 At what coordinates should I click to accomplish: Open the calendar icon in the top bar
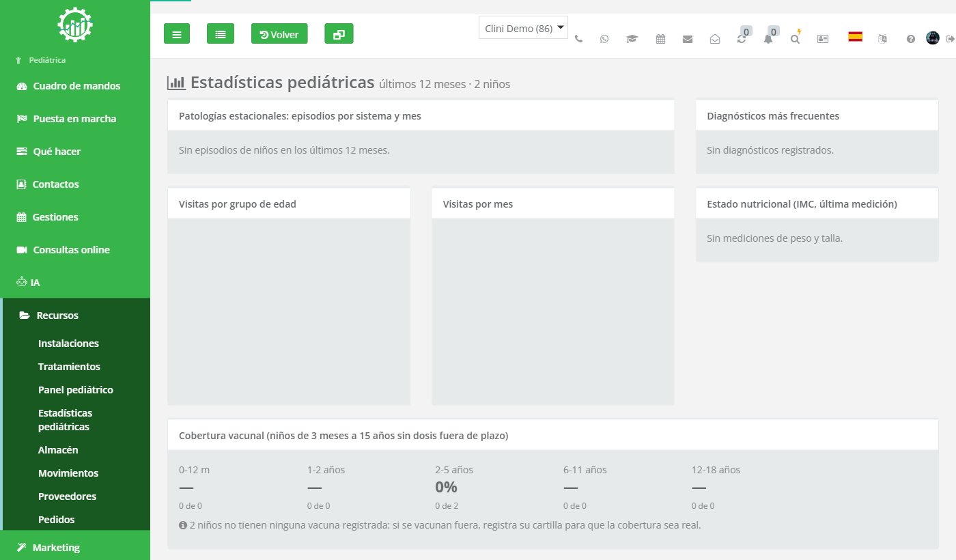(660, 39)
